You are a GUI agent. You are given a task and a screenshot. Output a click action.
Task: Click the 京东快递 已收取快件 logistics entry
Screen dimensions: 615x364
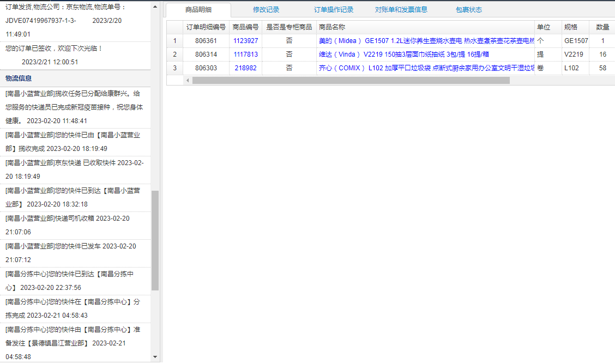(x=75, y=169)
